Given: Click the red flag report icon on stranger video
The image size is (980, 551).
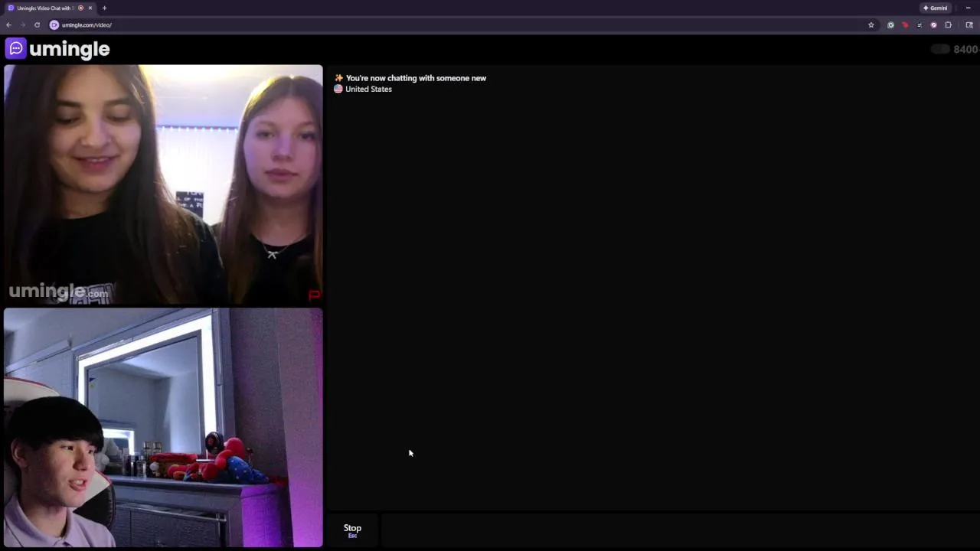Looking at the screenshot, I should 314,295.
